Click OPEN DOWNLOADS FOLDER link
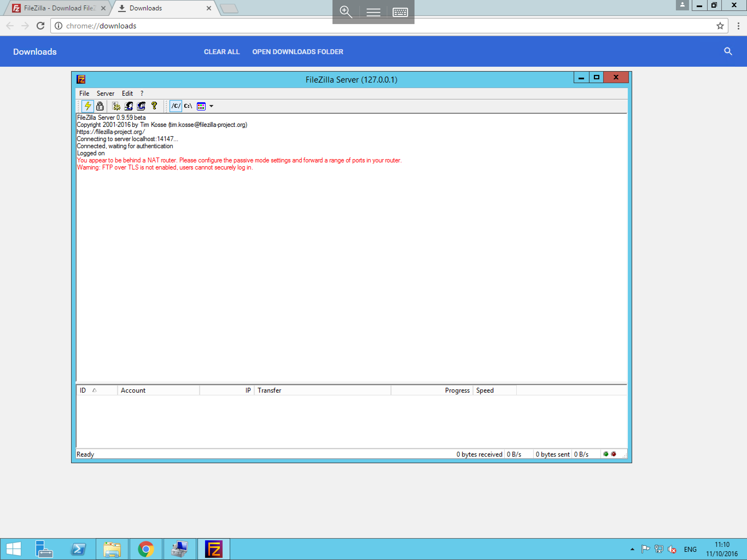The image size is (747, 560). (297, 52)
